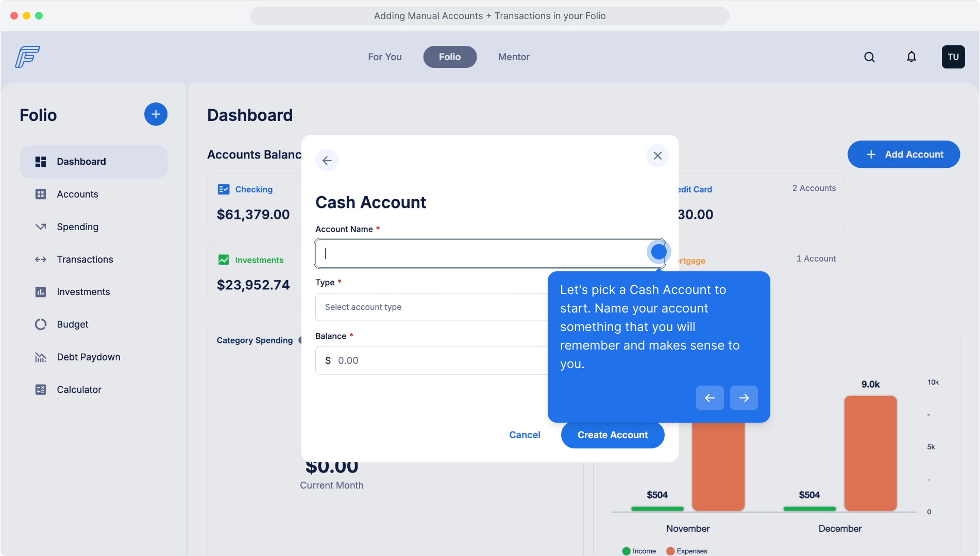The height and width of the screenshot is (556, 980).
Task: Click the Checking card icon
Action: pos(224,189)
